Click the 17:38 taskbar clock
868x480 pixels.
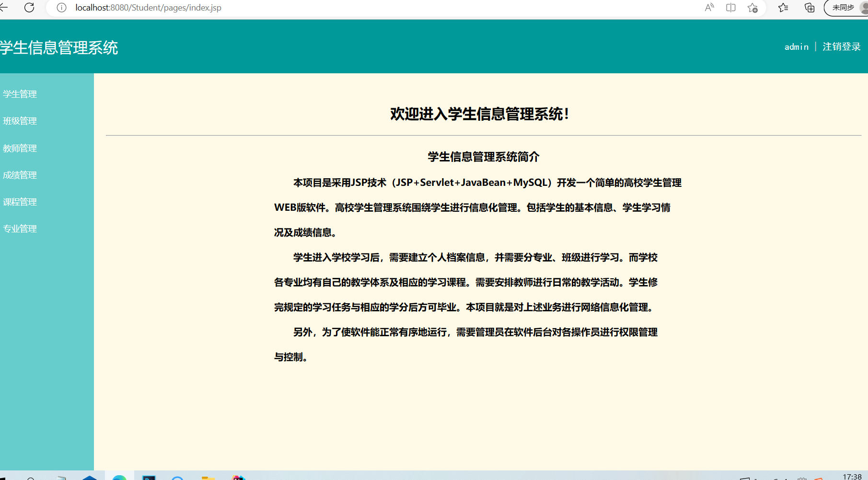(x=852, y=476)
